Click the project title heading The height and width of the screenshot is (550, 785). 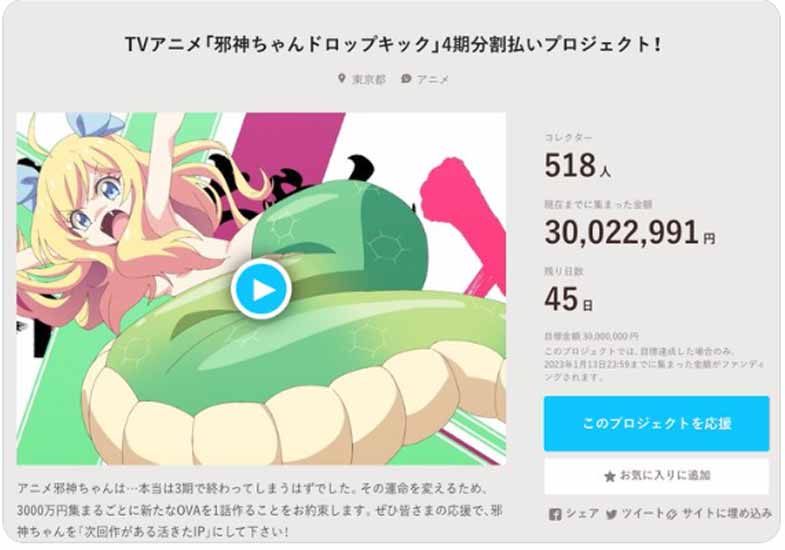(393, 44)
